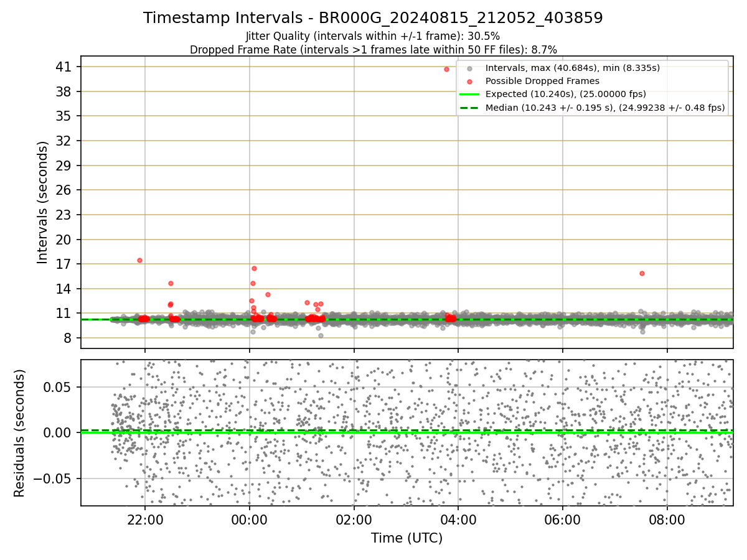The width and height of the screenshot is (747, 560).
Task: Select the 'Dropped Frame Rate' 8.7% subtitle line
Action: (373, 49)
